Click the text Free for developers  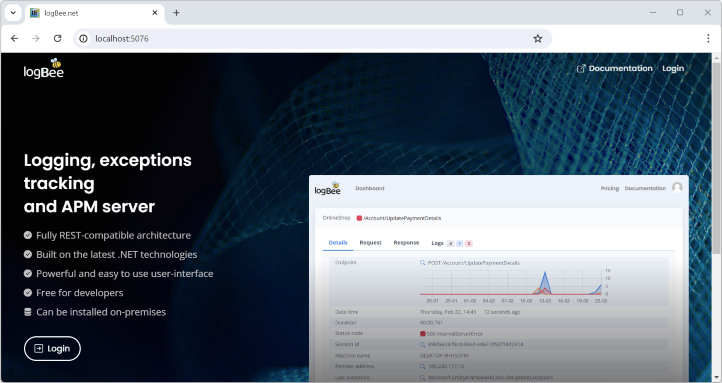80,293
